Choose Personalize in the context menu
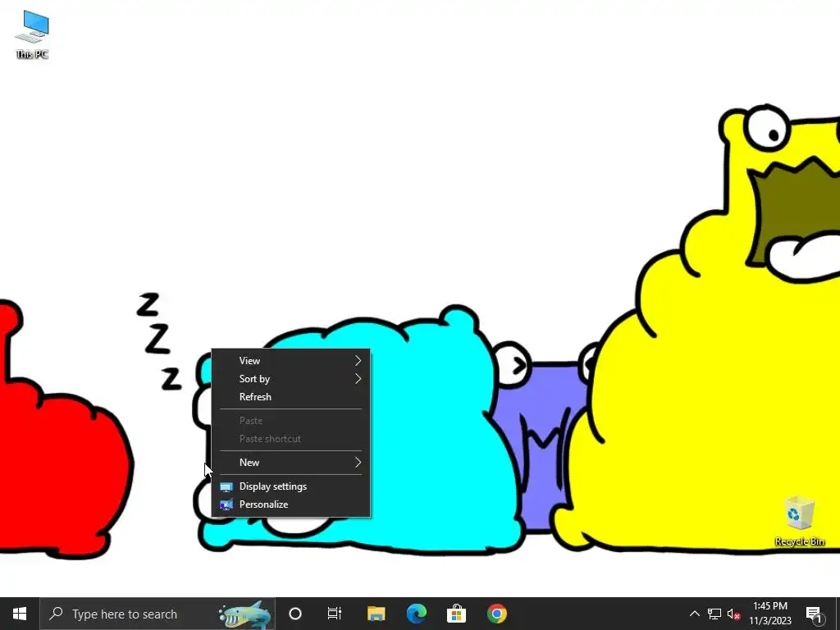The height and width of the screenshot is (630, 840). (x=291, y=504)
